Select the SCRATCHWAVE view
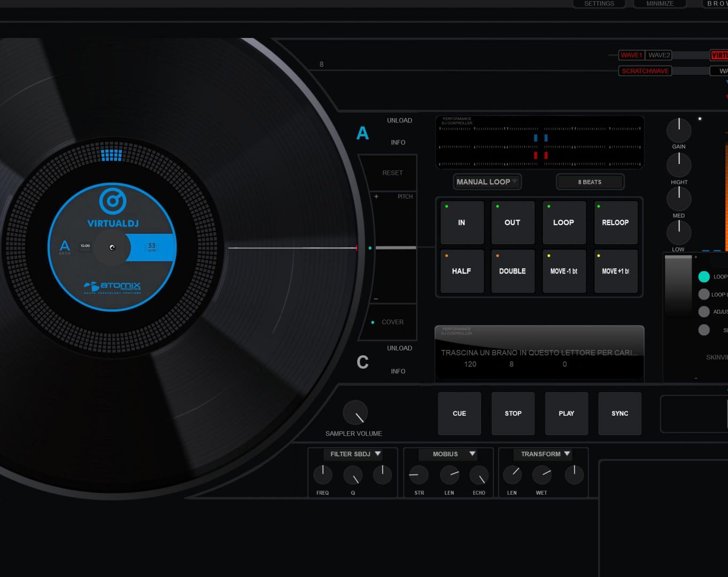 point(645,71)
